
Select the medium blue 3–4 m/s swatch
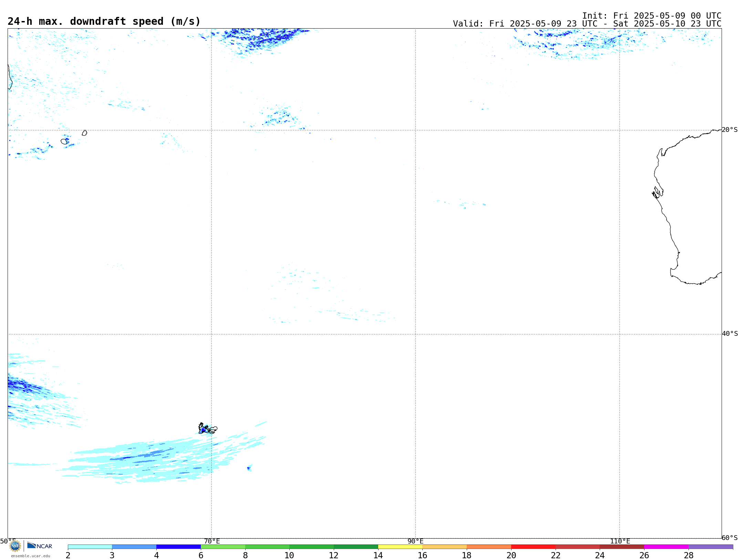coord(134,547)
